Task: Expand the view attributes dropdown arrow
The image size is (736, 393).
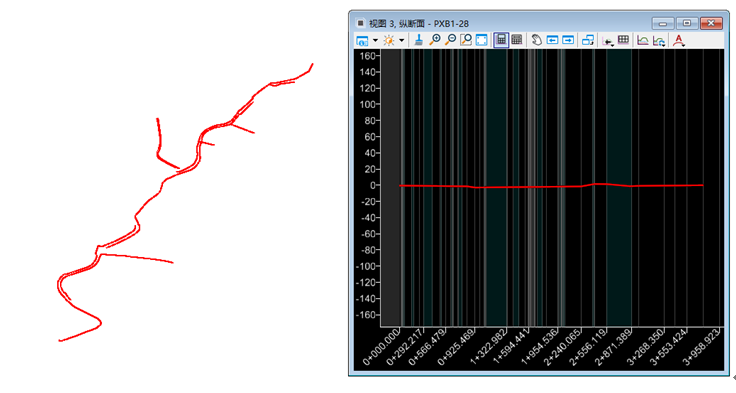Action: [375, 40]
